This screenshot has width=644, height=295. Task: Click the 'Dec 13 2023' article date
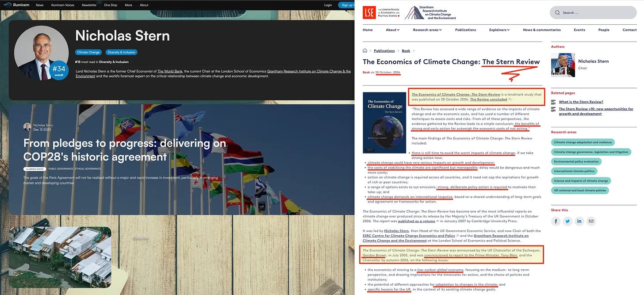[x=41, y=130]
